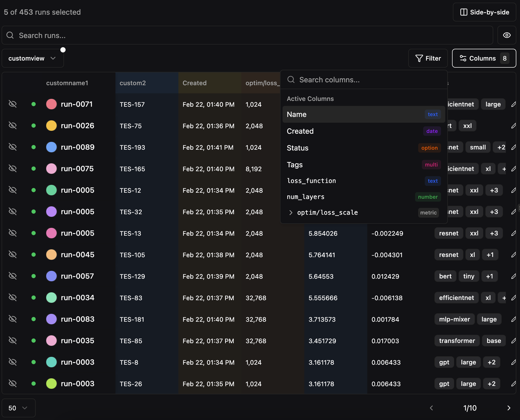Go to next page arrow
The height and width of the screenshot is (420, 520).
point(509,408)
